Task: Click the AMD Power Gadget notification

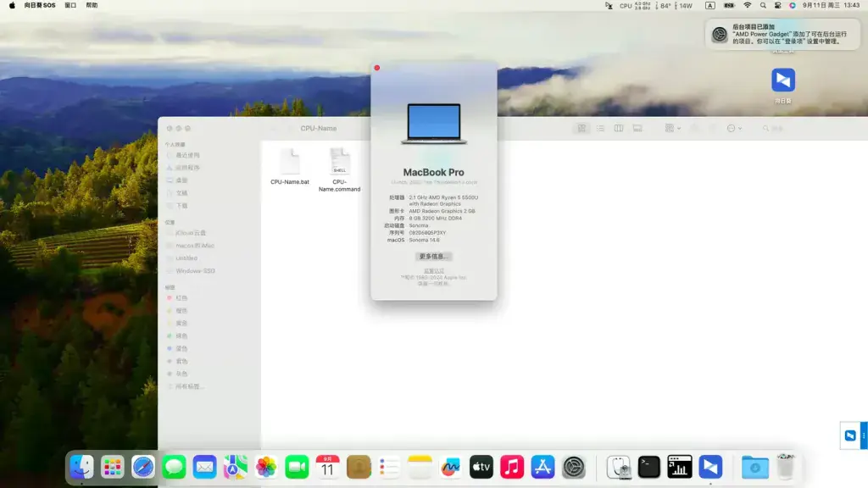Action: [x=782, y=34]
